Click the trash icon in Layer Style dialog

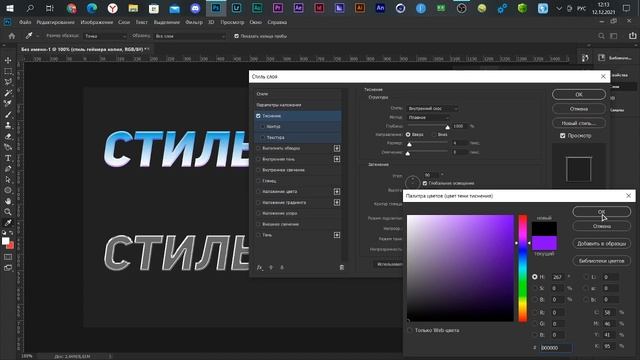click(342, 267)
